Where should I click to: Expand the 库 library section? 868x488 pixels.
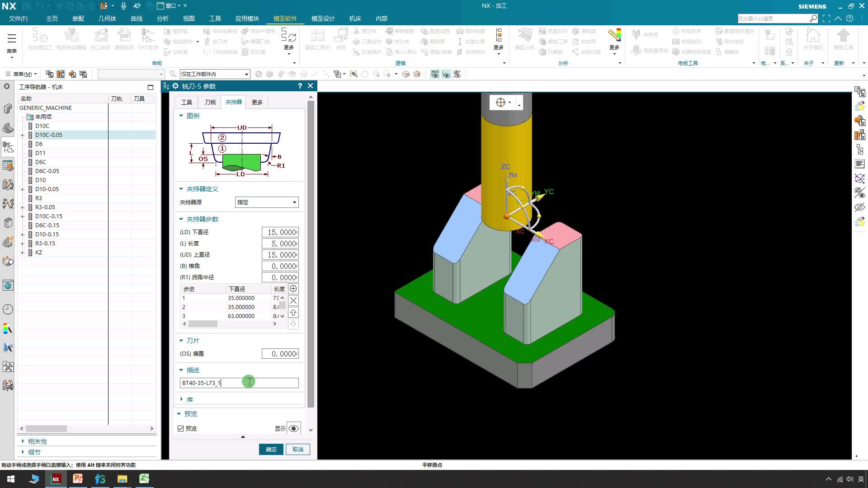(181, 399)
